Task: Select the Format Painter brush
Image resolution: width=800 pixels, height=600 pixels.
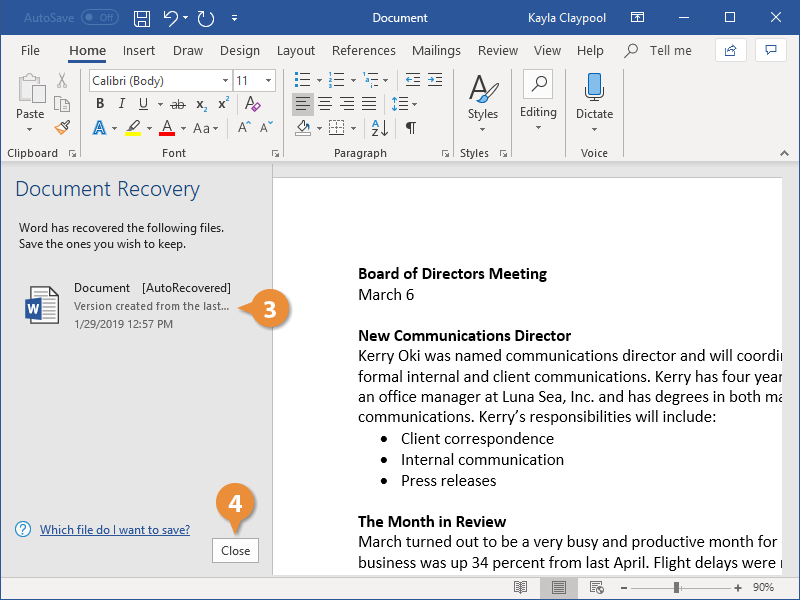Action: pyautogui.click(x=62, y=128)
